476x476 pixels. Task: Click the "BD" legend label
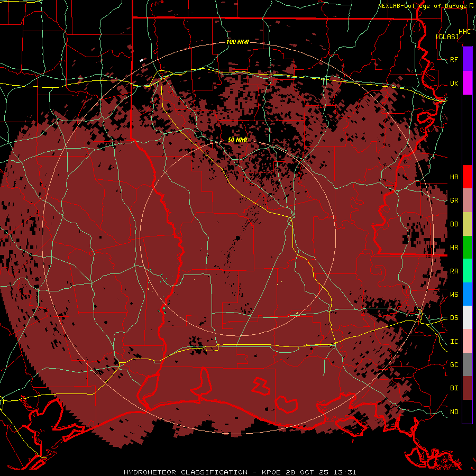(x=454, y=224)
